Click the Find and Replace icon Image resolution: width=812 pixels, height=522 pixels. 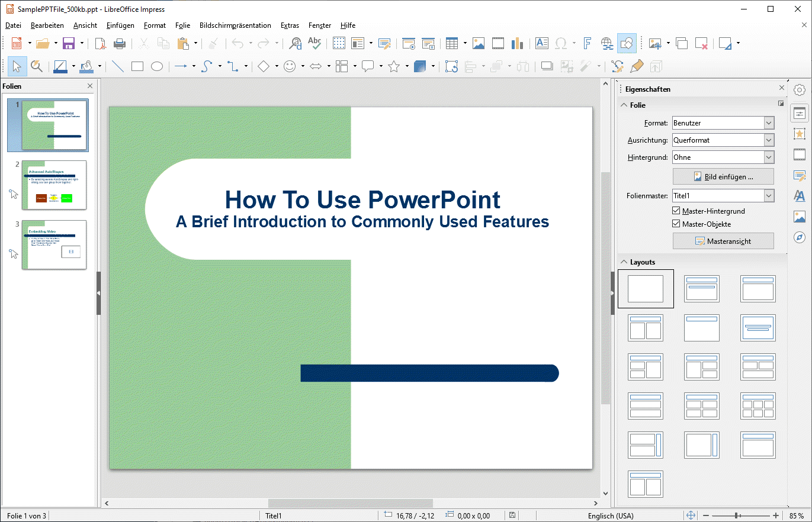[x=295, y=43]
